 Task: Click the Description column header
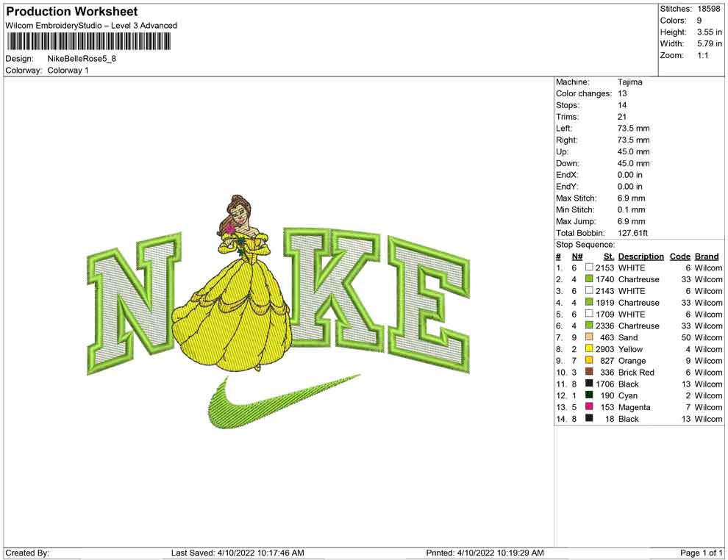[640, 256]
